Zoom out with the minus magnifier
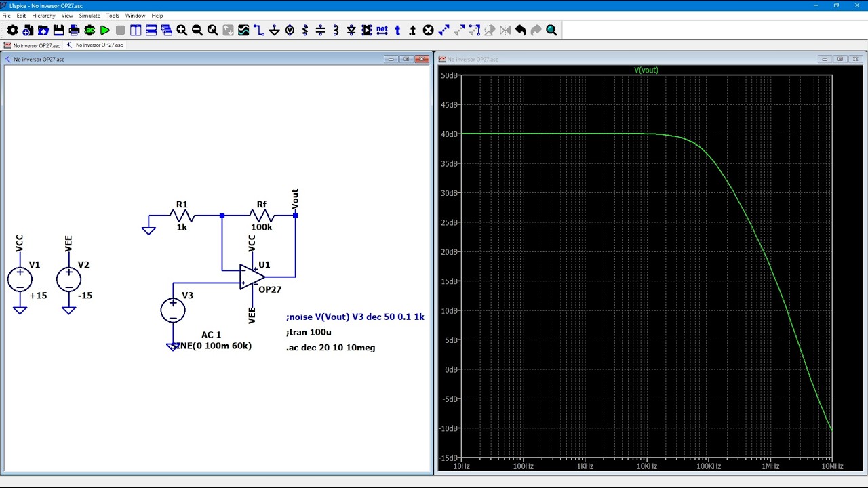Screen dimensions: 868x488 [197, 30]
